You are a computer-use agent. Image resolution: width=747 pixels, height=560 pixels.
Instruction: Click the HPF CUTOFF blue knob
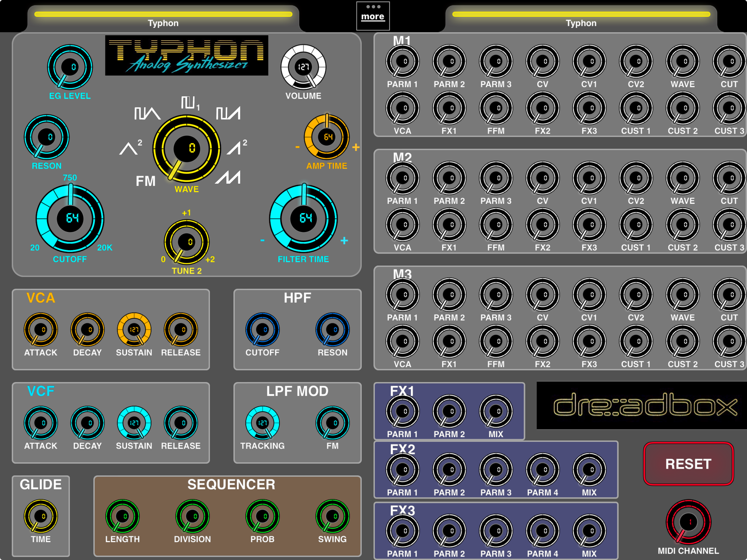click(262, 329)
